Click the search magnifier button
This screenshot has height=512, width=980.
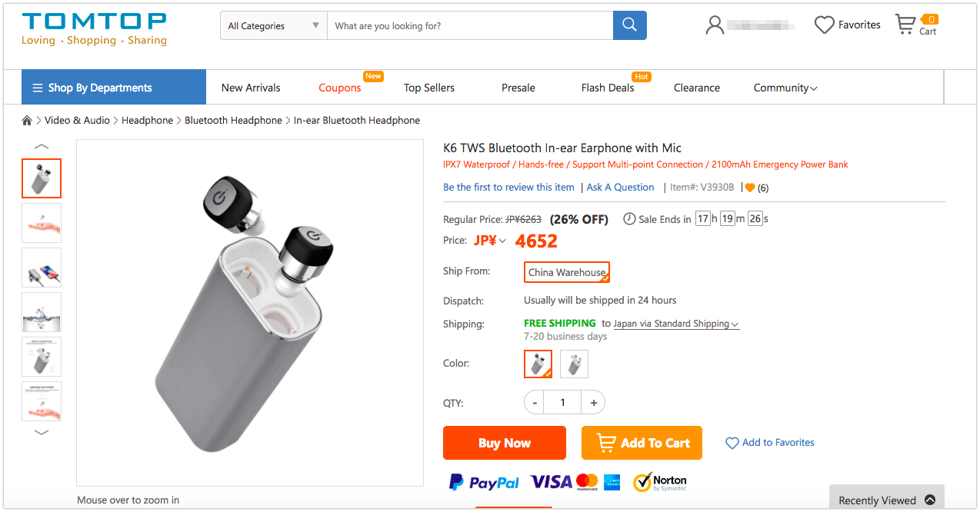point(629,25)
